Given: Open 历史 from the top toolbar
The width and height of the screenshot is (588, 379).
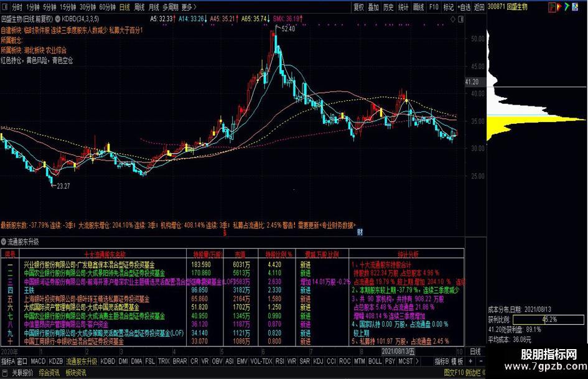Looking at the screenshot, I should point(388,7).
